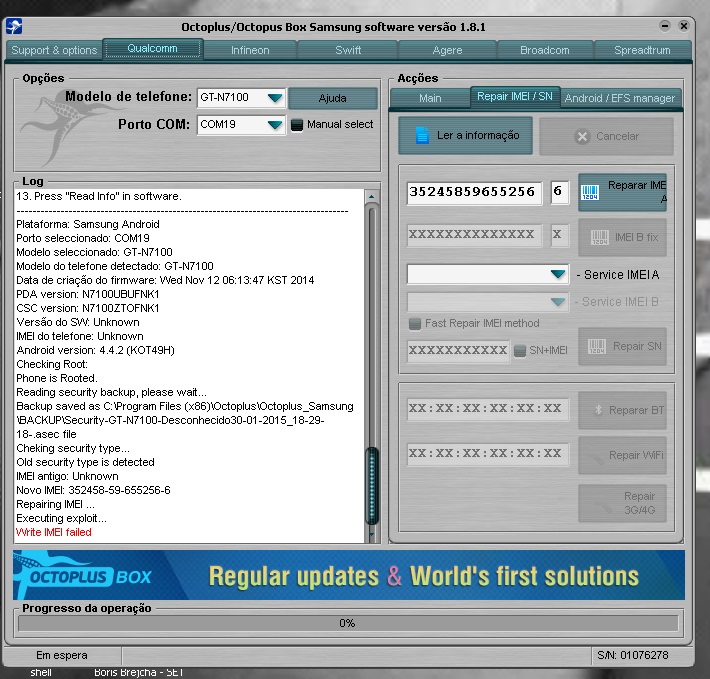Open the Porto COM dropdown
The width and height of the screenshot is (710, 679).
274,125
